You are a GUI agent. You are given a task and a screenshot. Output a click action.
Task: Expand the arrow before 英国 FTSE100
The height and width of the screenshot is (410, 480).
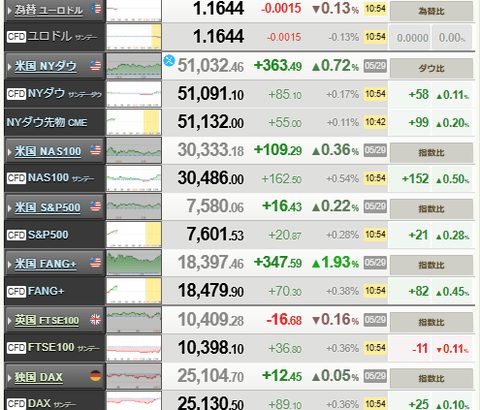(9, 321)
